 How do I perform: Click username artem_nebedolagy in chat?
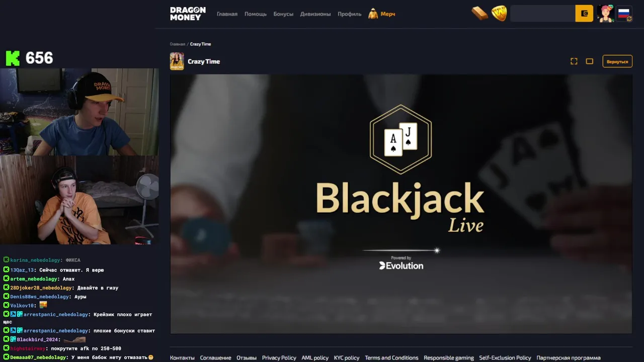[x=34, y=279]
